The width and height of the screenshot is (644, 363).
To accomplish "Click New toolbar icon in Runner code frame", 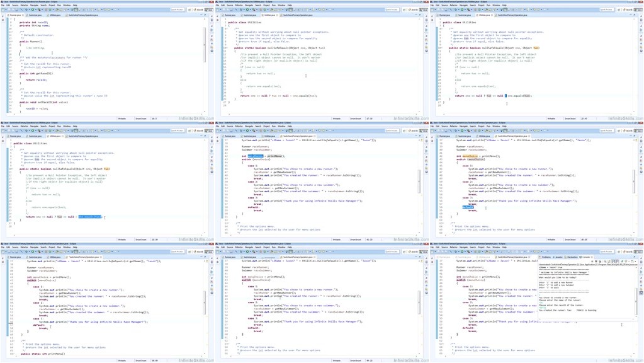I will (3, 9).
